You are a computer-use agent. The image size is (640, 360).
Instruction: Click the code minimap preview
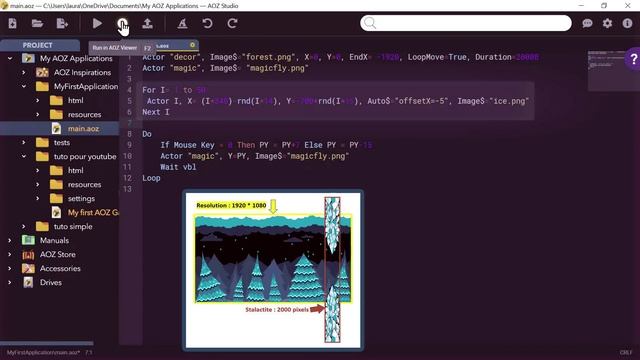coord(606,70)
